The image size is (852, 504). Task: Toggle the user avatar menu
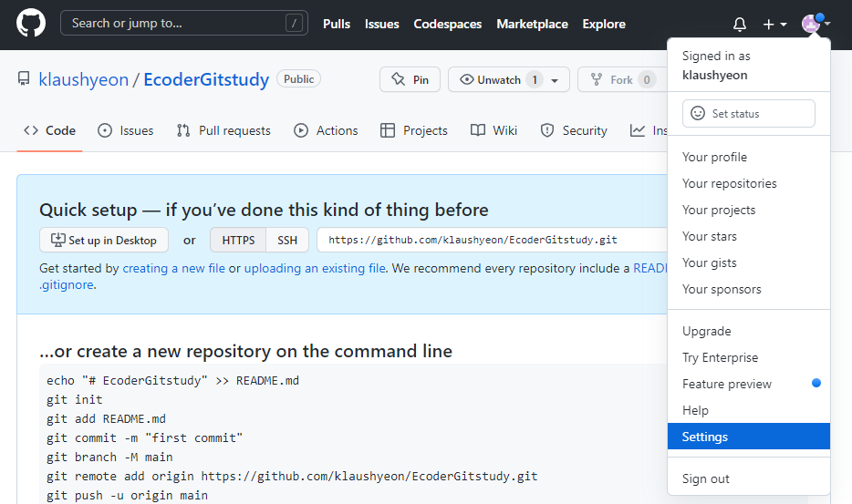[x=816, y=24]
